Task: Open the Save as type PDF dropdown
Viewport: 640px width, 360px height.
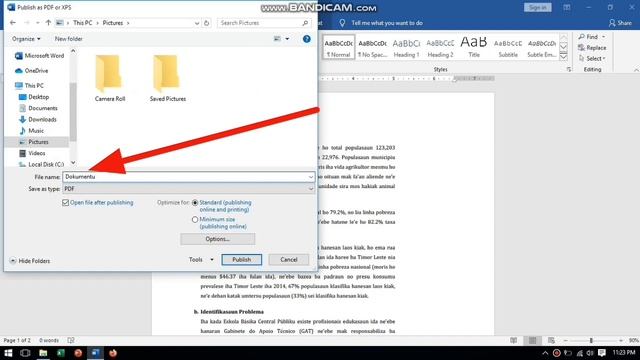Action: pyautogui.click(x=189, y=189)
